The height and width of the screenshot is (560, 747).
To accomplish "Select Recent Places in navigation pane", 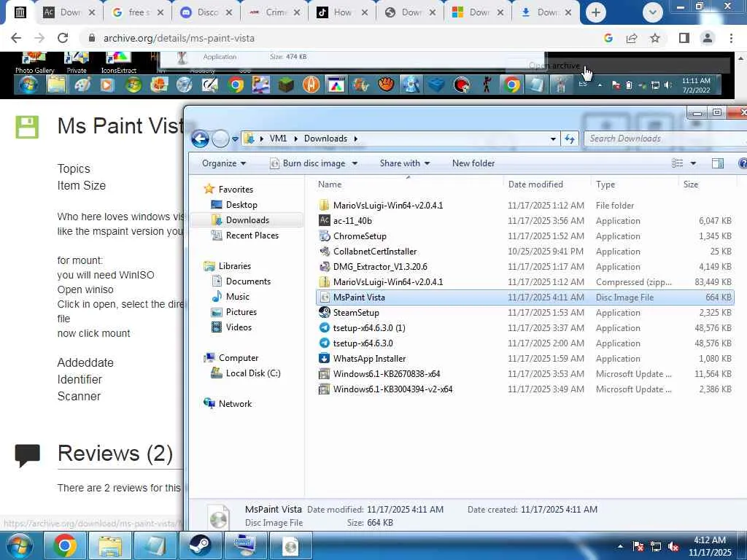I will pos(252,236).
